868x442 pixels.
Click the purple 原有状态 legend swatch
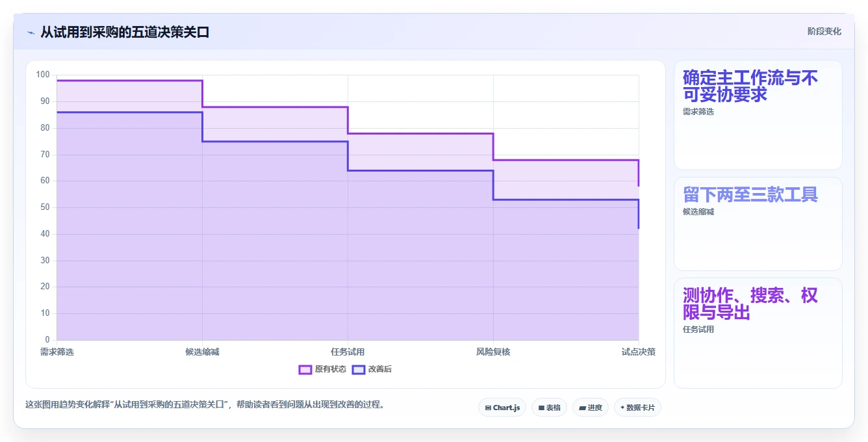coord(305,369)
